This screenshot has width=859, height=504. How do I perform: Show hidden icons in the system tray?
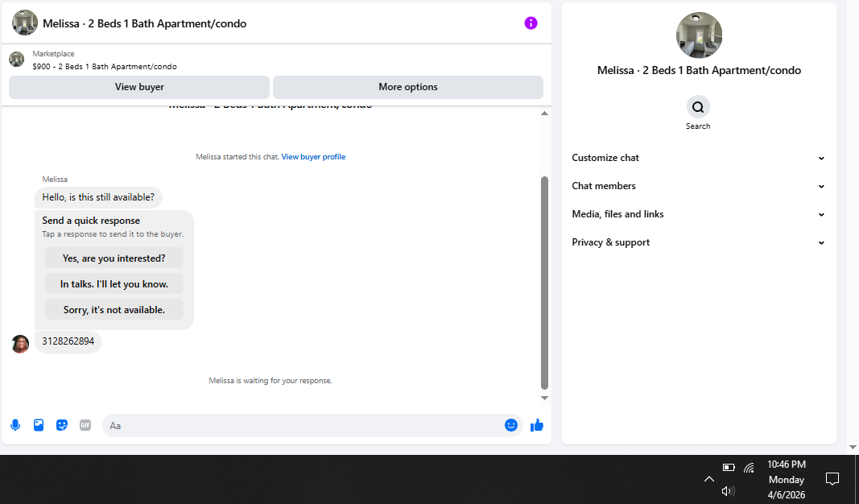709,479
